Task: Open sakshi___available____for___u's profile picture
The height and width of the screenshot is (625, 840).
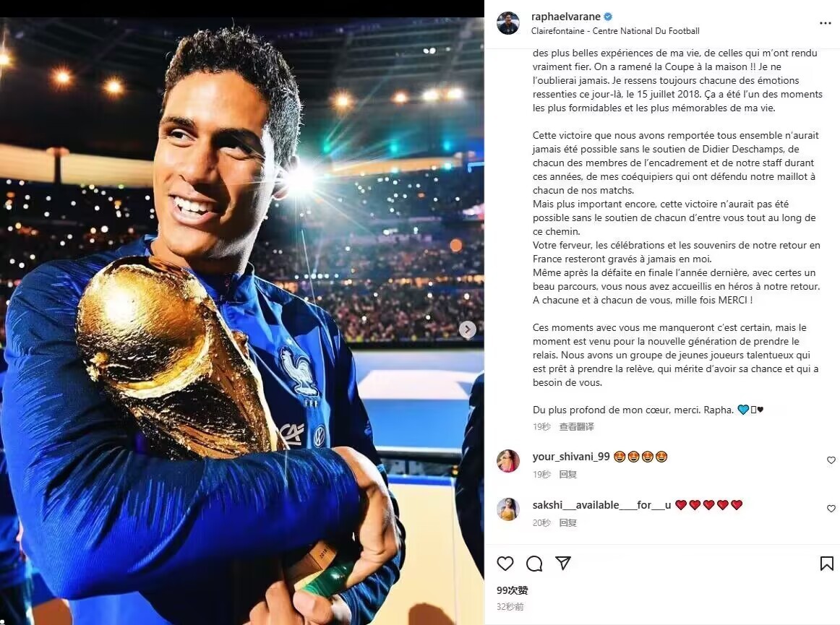Action: 508,509
